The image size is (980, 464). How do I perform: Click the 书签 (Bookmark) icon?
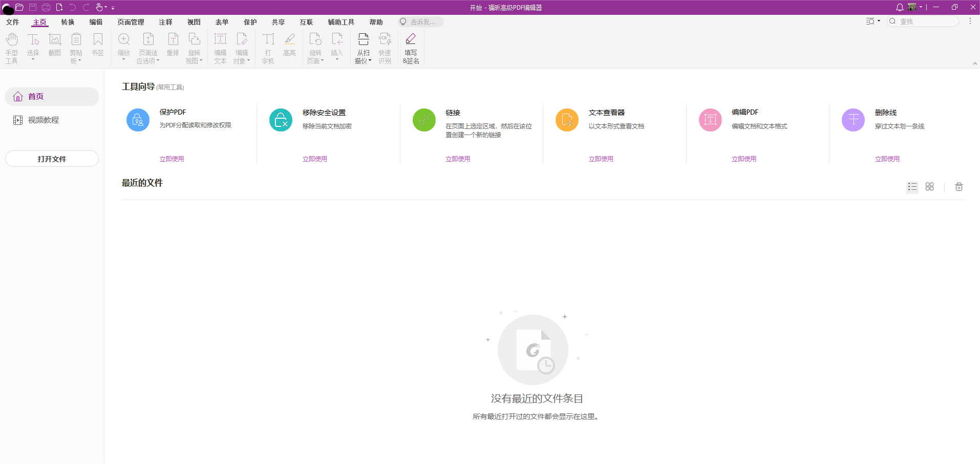tap(97, 43)
